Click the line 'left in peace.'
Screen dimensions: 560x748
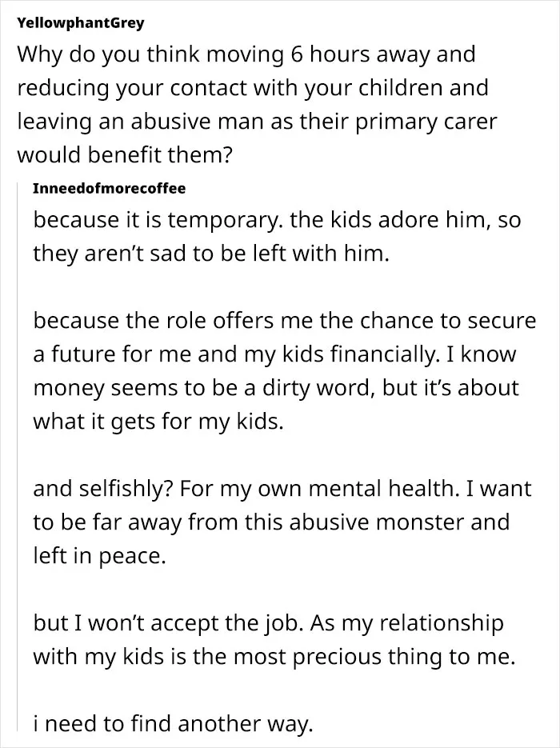coord(99,556)
